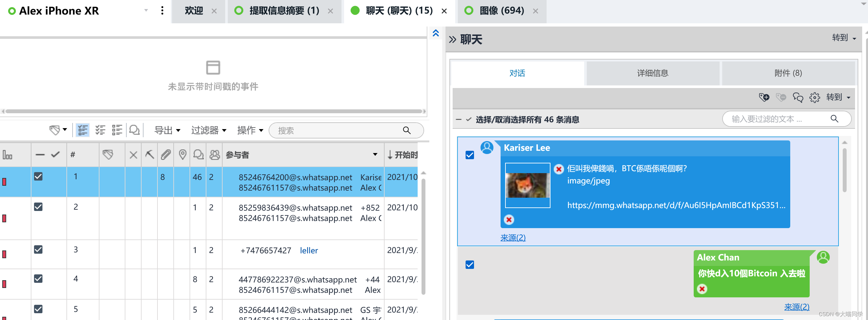This screenshot has height=320, width=868.
Task: Add tag using the tag-plus icon
Action: (x=764, y=97)
